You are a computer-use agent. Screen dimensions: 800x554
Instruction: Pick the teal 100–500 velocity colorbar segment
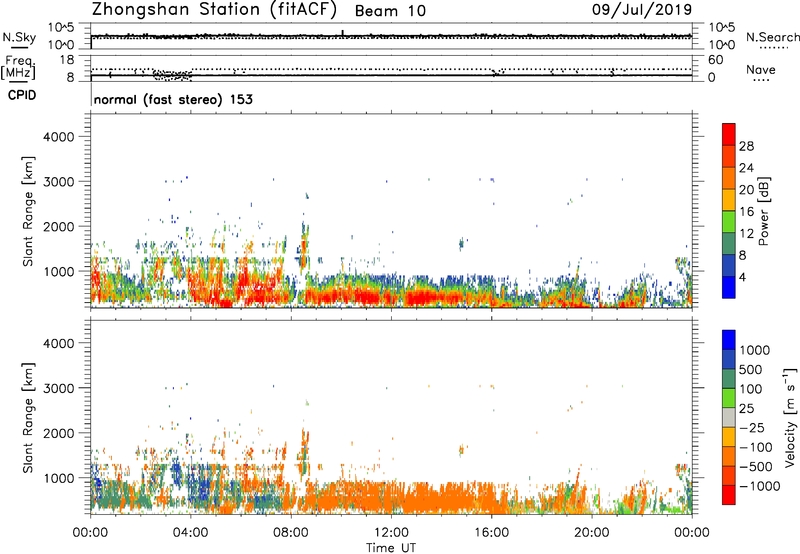[x=729, y=379]
